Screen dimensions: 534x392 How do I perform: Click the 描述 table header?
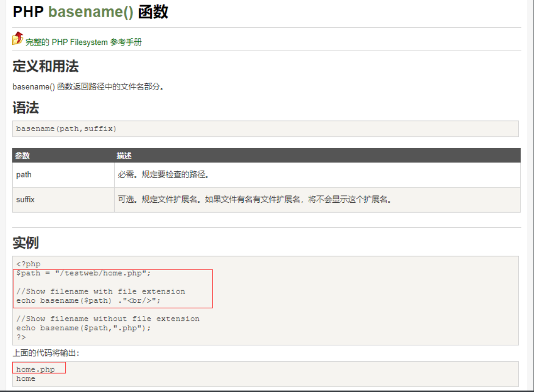(124, 156)
